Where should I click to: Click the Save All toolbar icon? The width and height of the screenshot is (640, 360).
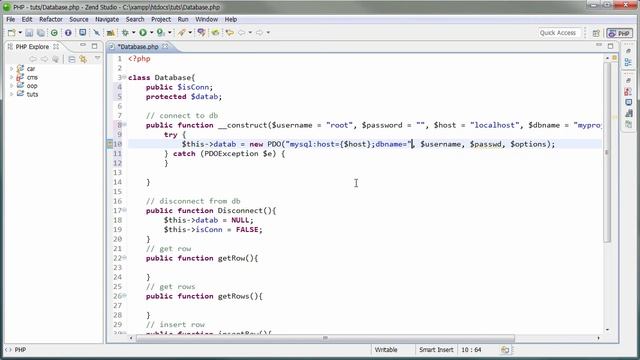41,33
